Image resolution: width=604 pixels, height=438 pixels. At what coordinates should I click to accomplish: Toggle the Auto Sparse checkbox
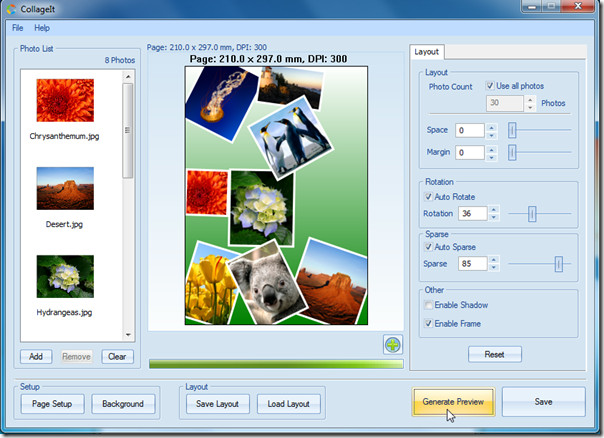coord(428,247)
